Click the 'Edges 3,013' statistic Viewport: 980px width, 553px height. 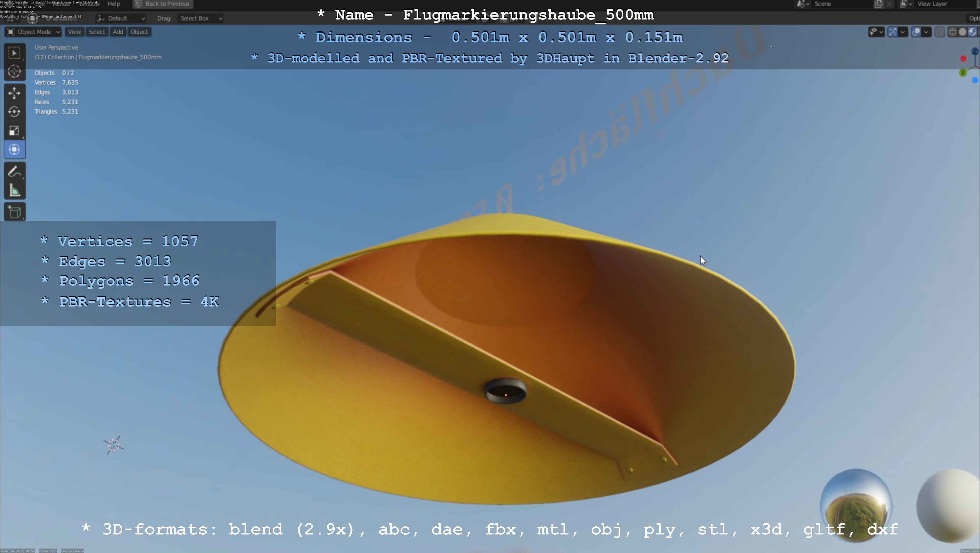(56, 92)
